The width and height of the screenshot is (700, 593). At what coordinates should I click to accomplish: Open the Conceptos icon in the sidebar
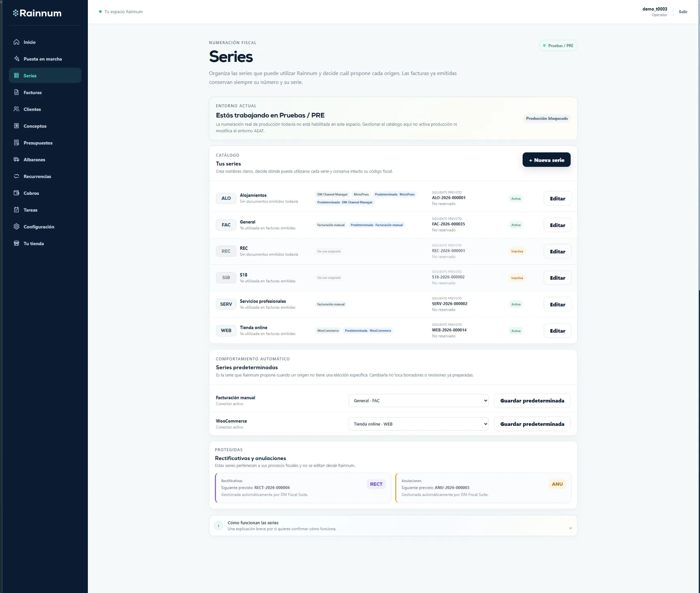pos(16,126)
